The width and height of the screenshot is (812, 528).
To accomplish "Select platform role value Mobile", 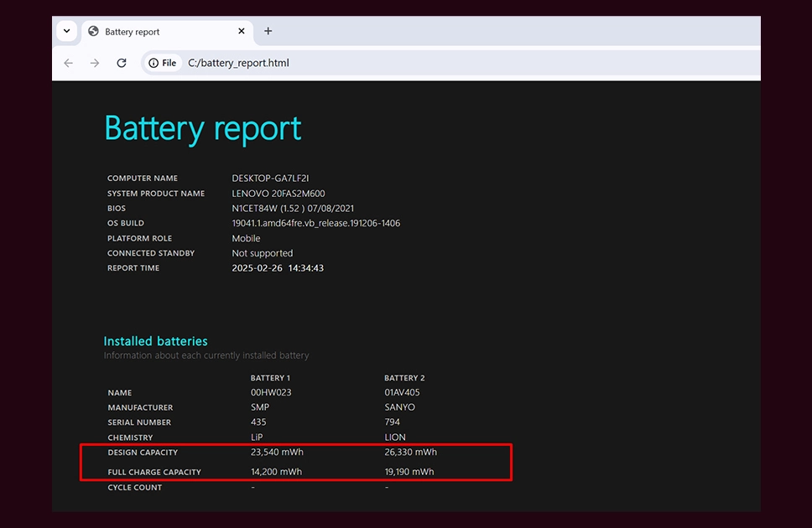I will (246, 239).
